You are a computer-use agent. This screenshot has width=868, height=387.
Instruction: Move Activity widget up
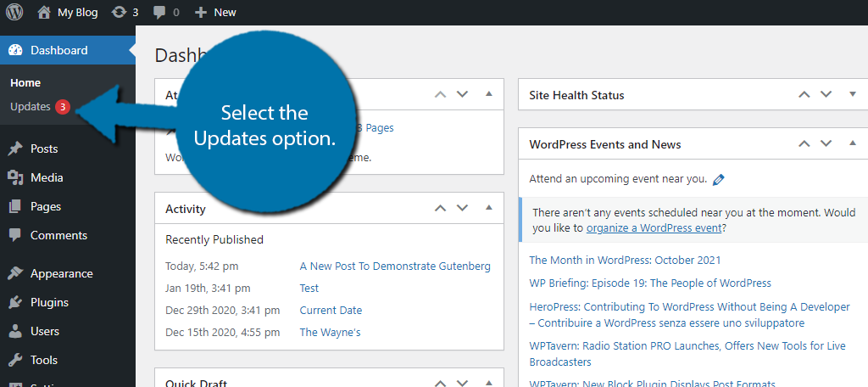(440, 208)
